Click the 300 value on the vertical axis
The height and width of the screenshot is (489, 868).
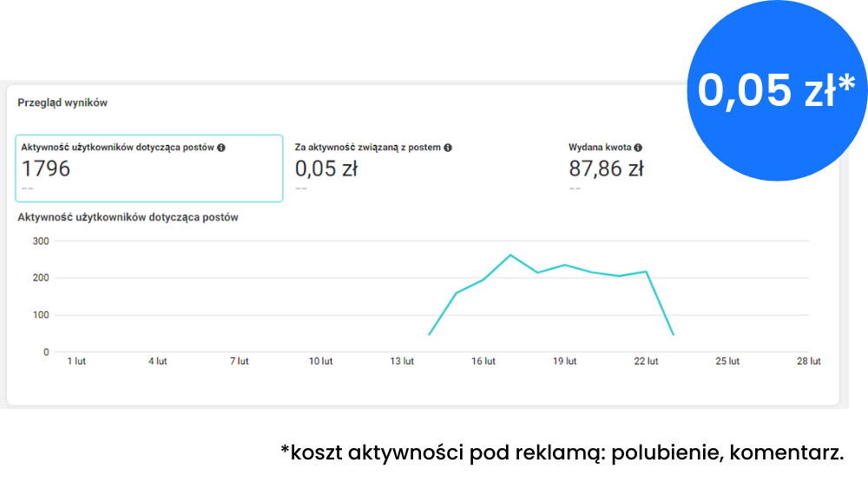[x=40, y=241]
